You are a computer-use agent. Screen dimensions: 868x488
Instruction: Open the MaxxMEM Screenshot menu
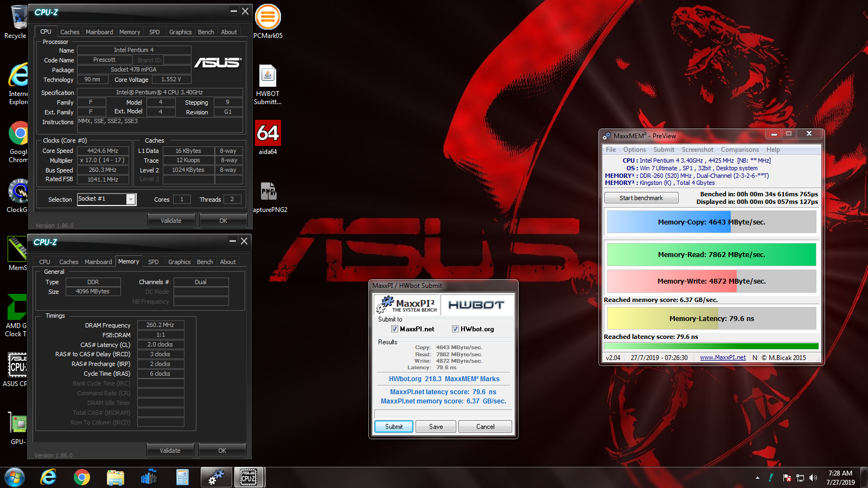pos(698,150)
